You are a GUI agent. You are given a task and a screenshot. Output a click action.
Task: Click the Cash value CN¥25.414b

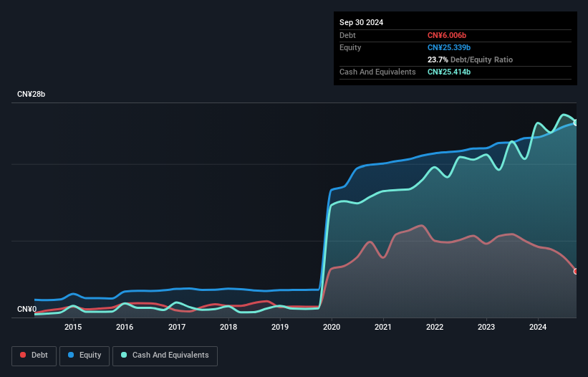(449, 72)
